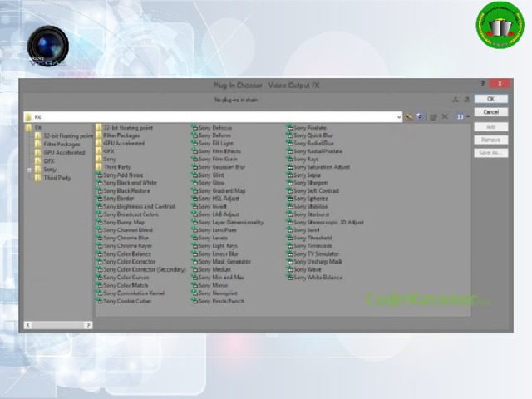Open the Views dropdown arrow

[x=468, y=117]
